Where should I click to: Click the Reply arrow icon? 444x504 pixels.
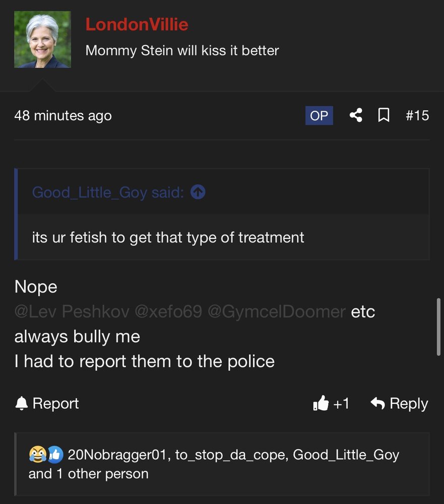[x=377, y=403]
